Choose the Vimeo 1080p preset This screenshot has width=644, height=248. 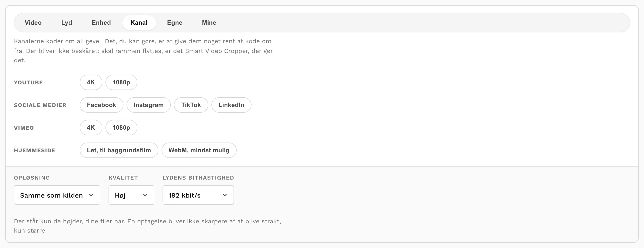121,128
